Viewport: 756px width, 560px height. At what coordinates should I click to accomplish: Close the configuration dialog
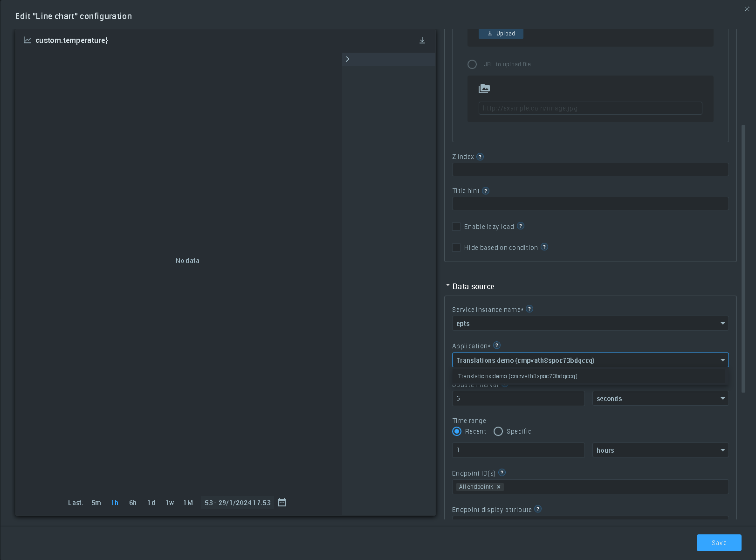point(747,9)
